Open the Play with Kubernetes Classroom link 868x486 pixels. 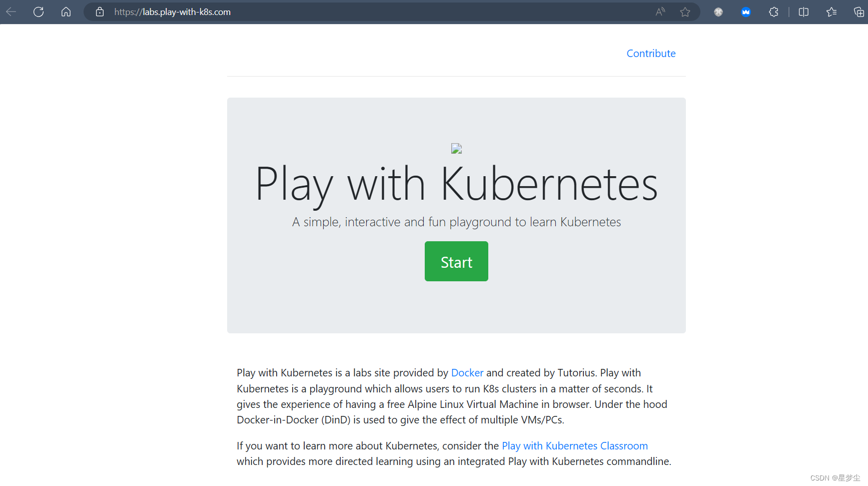(x=574, y=445)
